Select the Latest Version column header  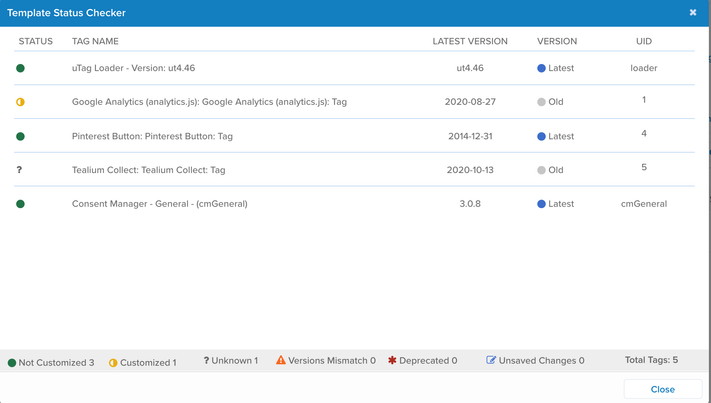click(470, 42)
